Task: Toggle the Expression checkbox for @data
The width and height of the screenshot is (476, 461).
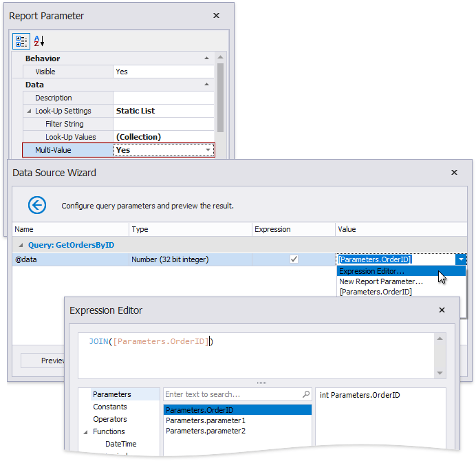Action: [294, 259]
